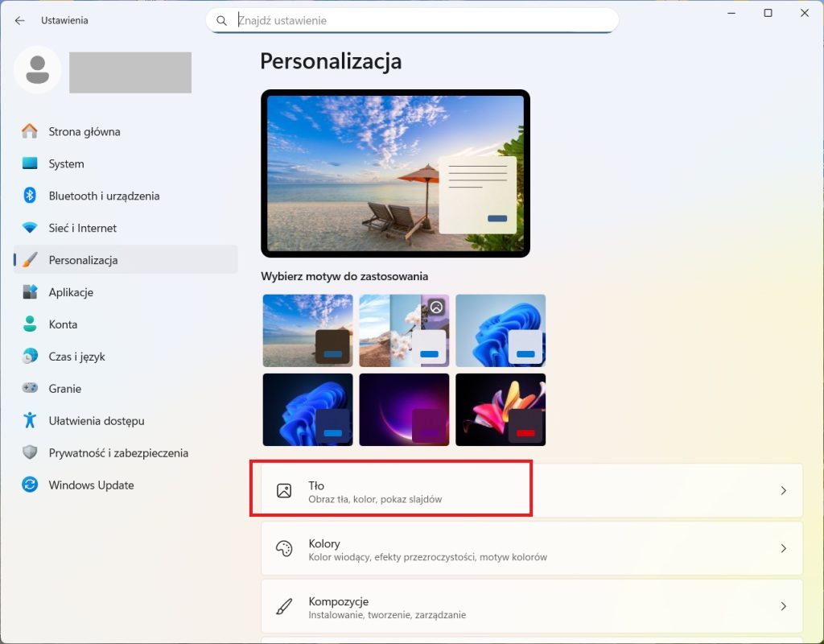This screenshot has height=644, width=824.
Task: Click the Granie gamepad icon
Action: [30, 389]
